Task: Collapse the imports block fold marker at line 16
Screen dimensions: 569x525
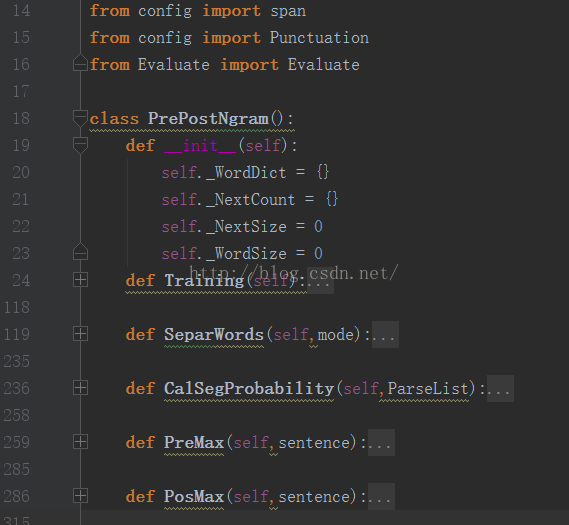Action: point(80,62)
